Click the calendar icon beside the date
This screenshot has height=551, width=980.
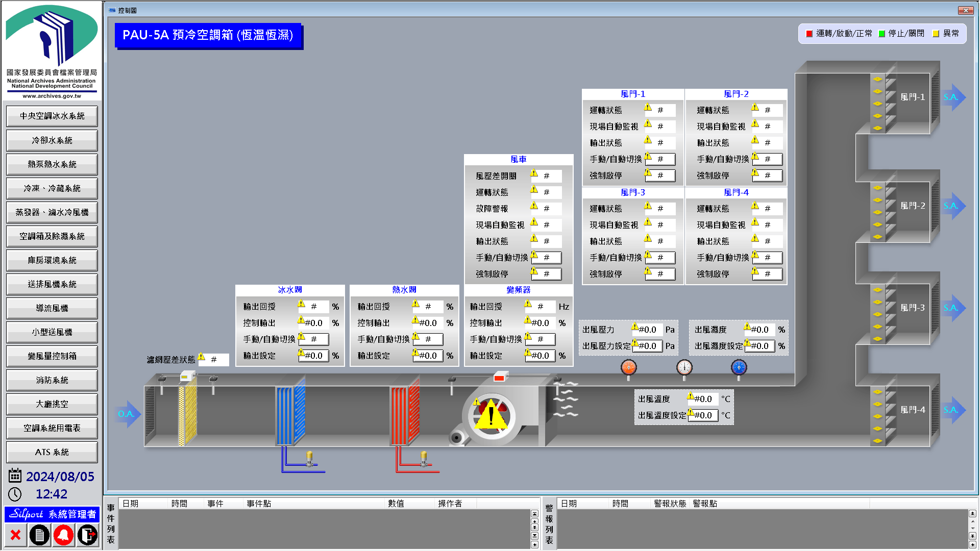pos(15,476)
